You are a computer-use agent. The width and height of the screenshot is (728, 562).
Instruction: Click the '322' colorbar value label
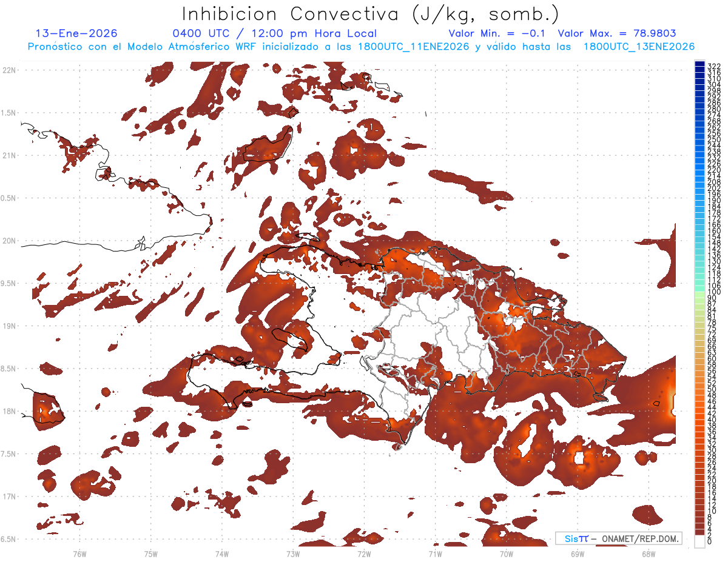pyautogui.click(x=714, y=65)
